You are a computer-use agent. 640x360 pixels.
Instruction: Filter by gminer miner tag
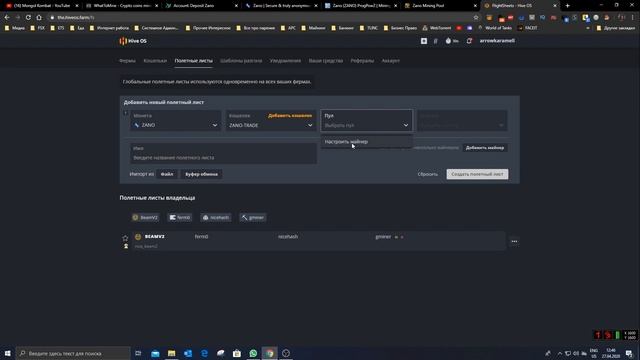pyautogui.click(x=253, y=218)
